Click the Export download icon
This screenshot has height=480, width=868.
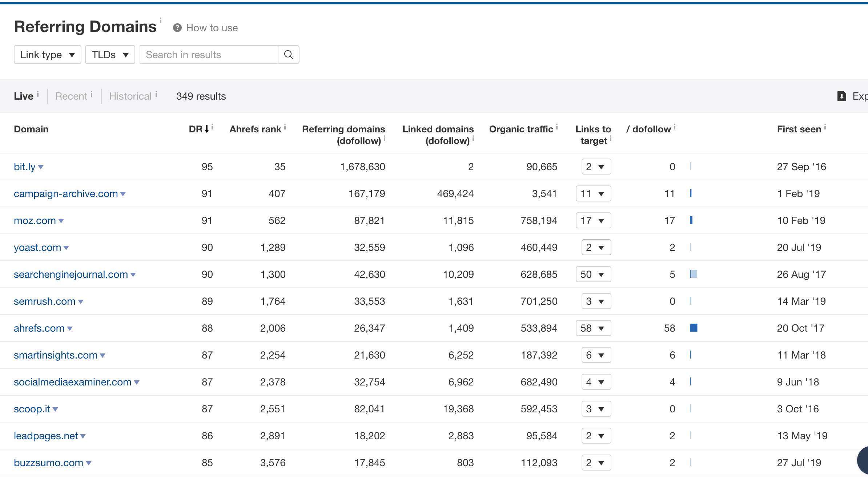coord(841,96)
